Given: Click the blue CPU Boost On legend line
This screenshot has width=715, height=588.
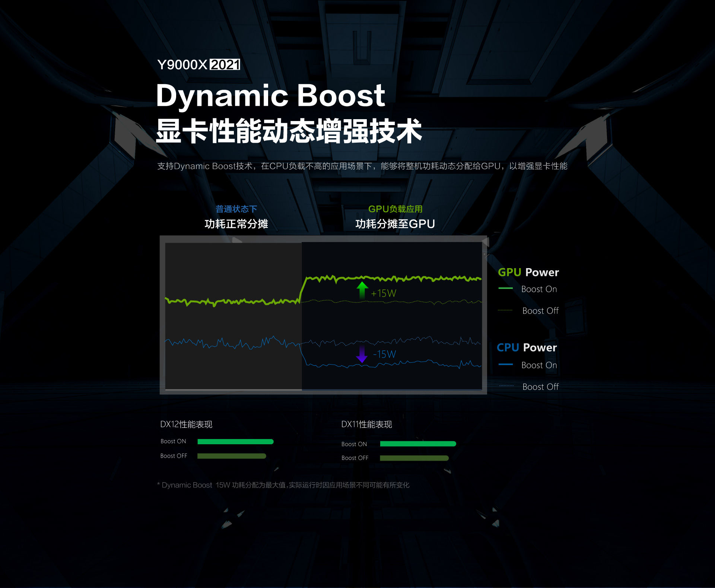Looking at the screenshot, I should 506,365.
